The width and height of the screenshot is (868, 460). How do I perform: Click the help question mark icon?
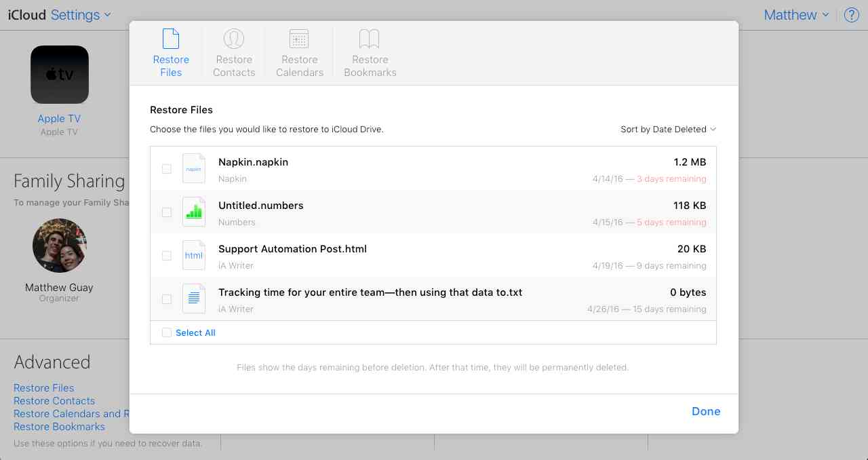pos(852,15)
